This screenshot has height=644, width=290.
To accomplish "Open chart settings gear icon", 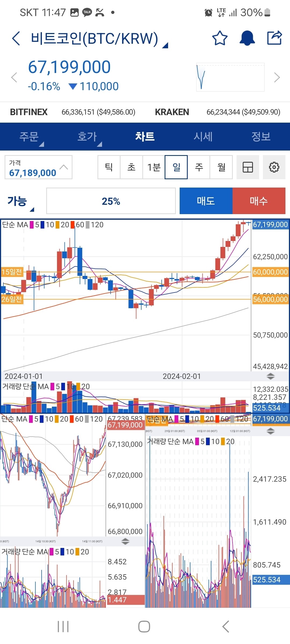I will tap(274, 167).
